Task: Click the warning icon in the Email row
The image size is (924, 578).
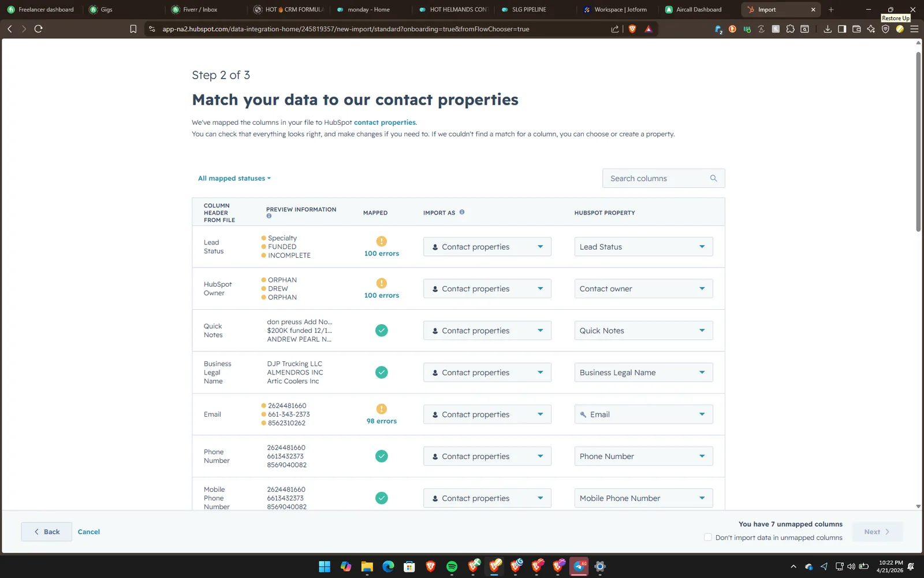Action: pyautogui.click(x=382, y=409)
